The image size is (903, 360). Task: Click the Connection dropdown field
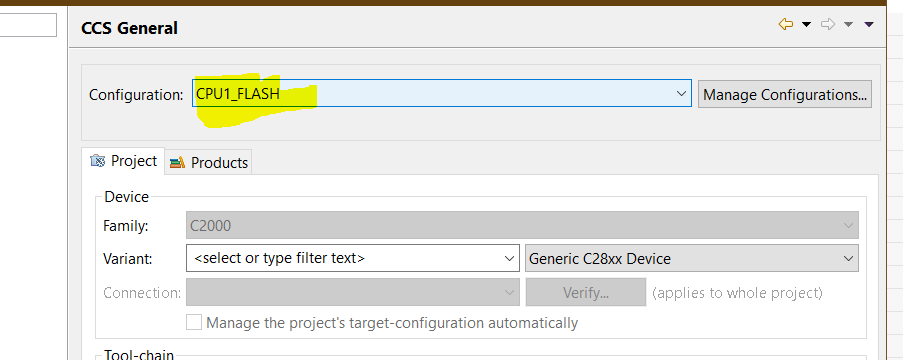(353, 293)
